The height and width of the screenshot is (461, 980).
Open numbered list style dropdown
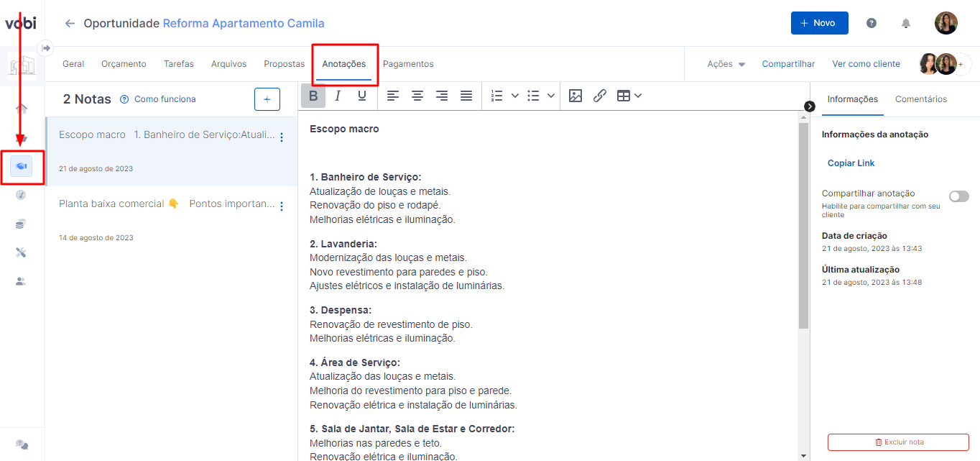[x=515, y=96]
